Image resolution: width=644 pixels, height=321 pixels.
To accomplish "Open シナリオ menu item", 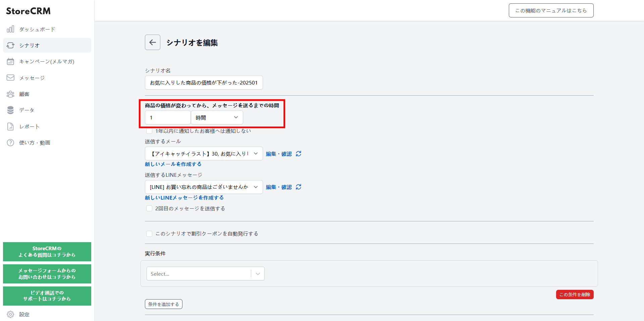I will point(47,45).
